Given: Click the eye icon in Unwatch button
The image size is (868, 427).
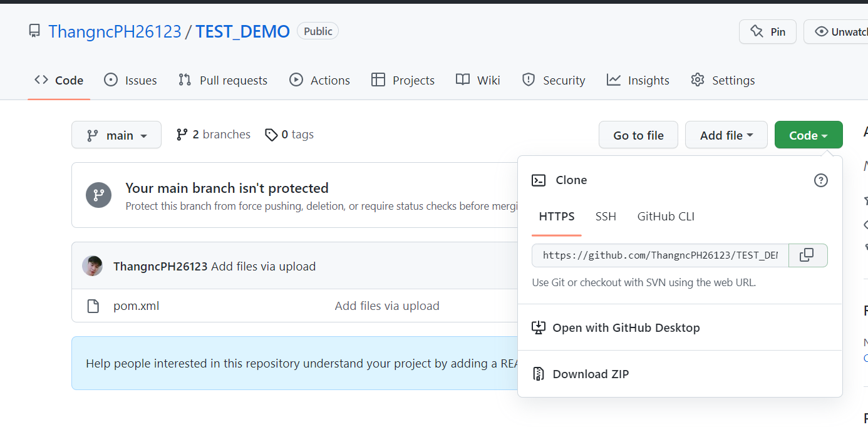Looking at the screenshot, I should point(820,31).
